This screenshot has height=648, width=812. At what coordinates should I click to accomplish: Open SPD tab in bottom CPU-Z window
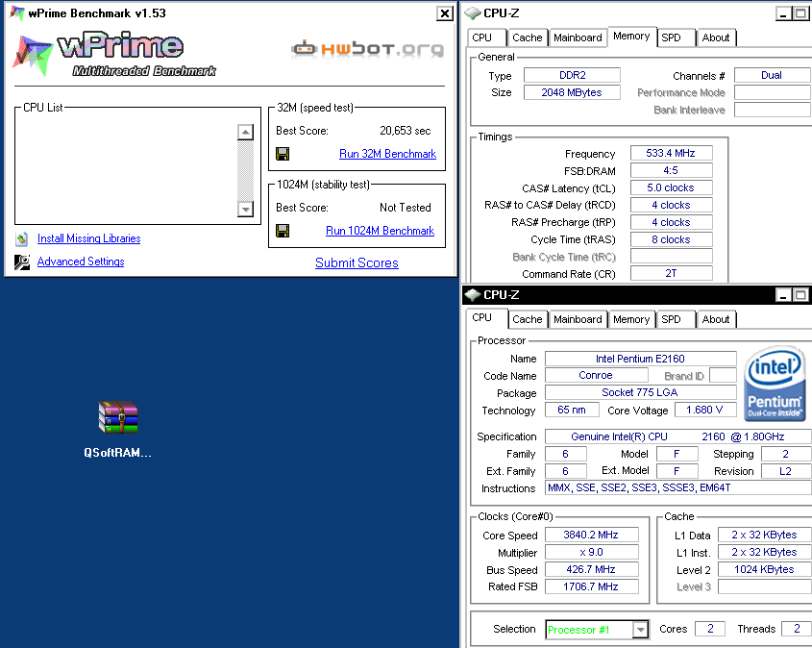[x=676, y=319]
